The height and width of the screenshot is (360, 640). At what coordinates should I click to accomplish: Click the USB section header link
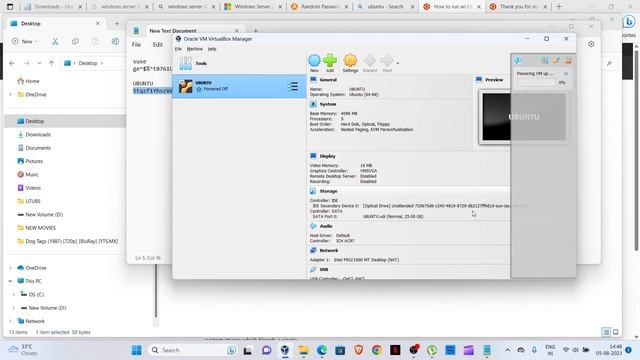tap(324, 270)
